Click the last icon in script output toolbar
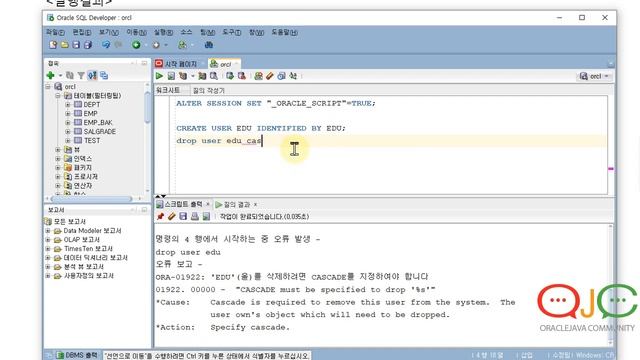640x360 pixels. coord(206,216)
